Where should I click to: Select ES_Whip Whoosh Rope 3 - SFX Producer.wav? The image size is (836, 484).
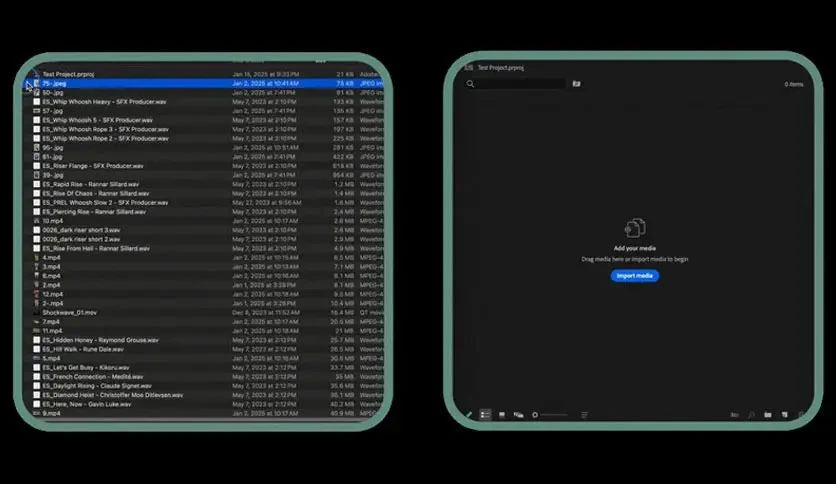106,130
